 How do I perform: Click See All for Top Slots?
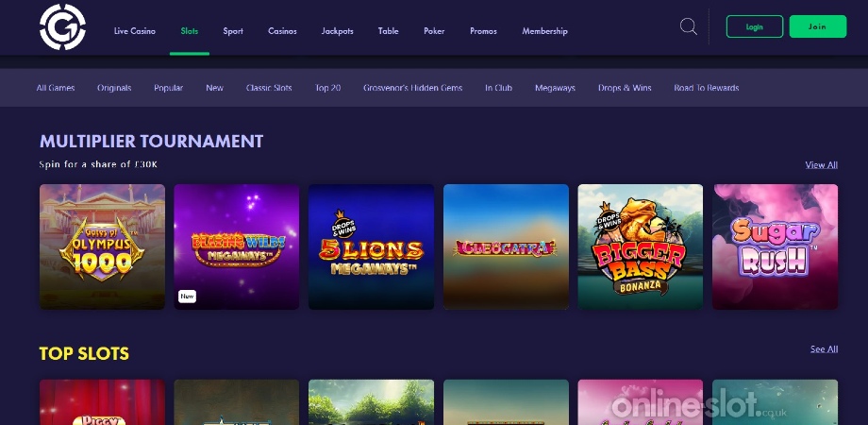coord(824,348)
